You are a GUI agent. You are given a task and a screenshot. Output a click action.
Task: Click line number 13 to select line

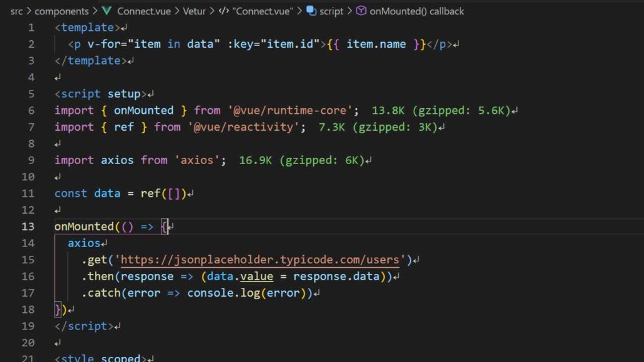click(28, 226)
